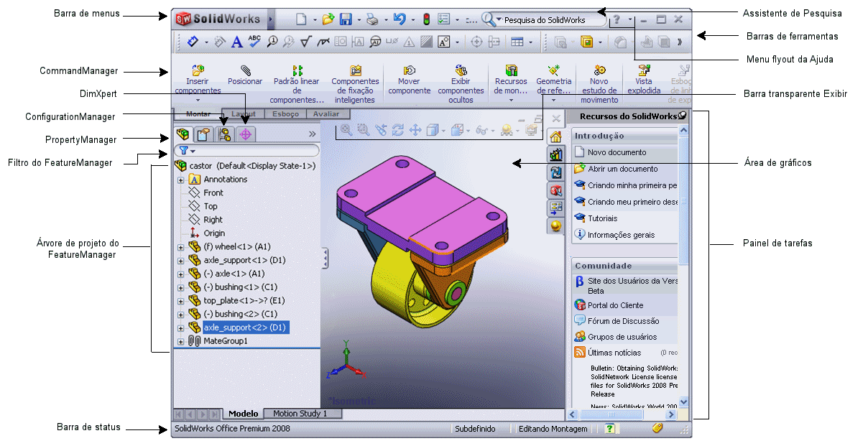868x446 pixels.
Task: Switch to the Avaliar CommandManager tab
Action: [x=328, y=114]
